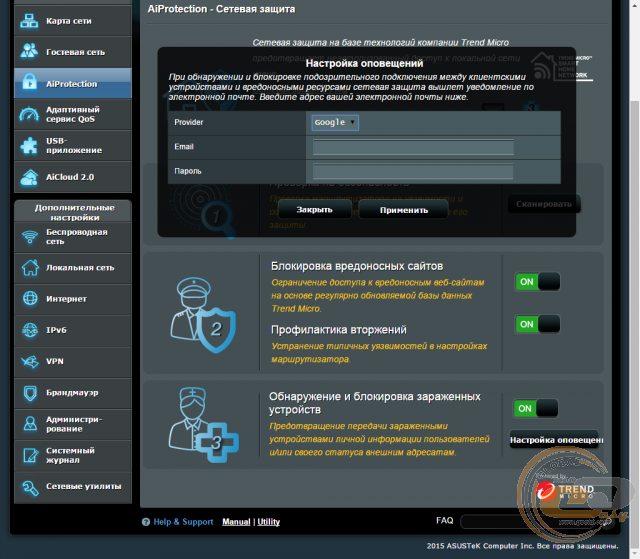
Task: Click the officer with shield number 2 icon
Action: click(x=203, y=315)
